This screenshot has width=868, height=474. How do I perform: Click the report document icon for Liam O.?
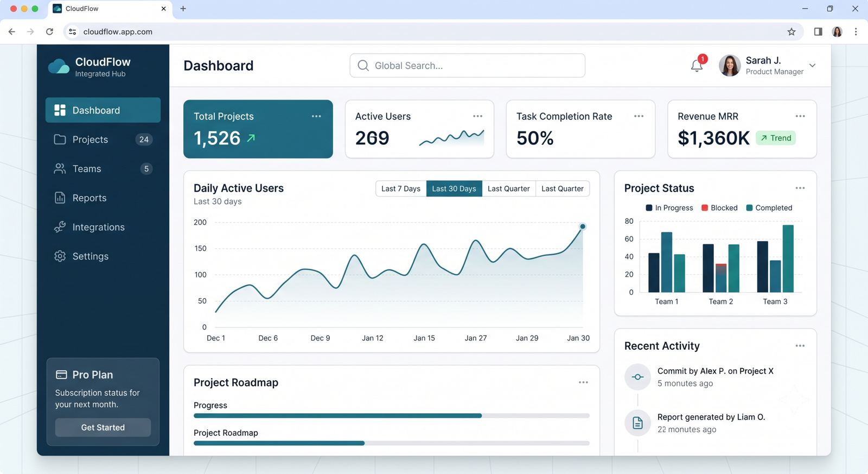(x=637, y=423)
